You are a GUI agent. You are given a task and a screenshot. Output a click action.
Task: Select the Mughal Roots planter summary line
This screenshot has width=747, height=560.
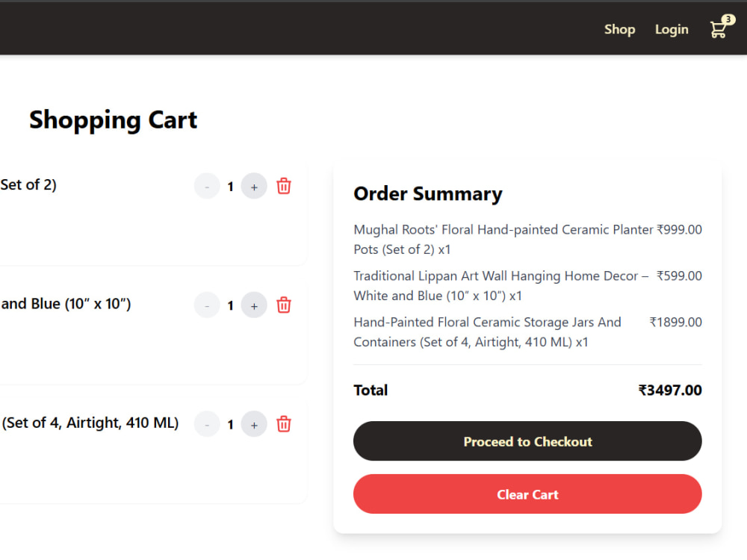pos(527,240)
